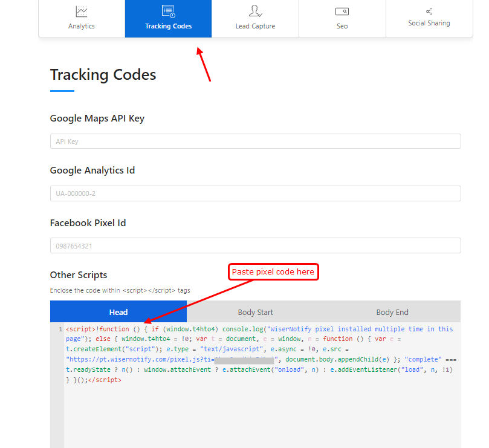
Task: Switch to the Body Start script tab
Action: coord(255,312)
